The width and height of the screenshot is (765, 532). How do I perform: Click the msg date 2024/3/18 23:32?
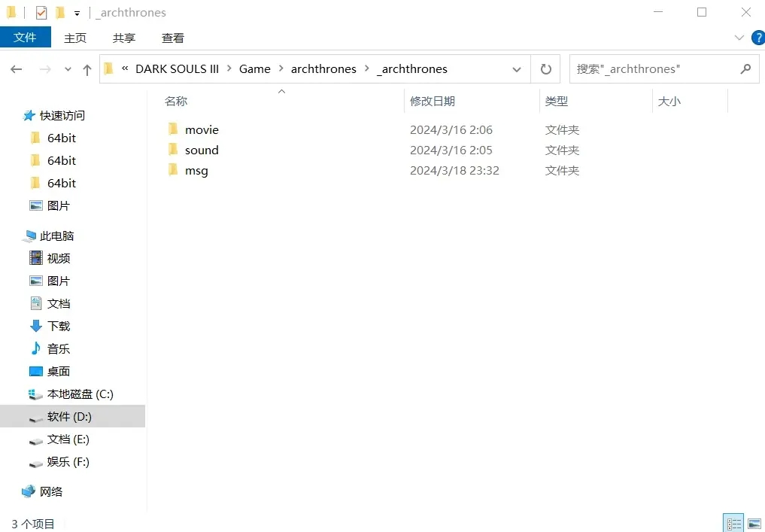(454, 171)
